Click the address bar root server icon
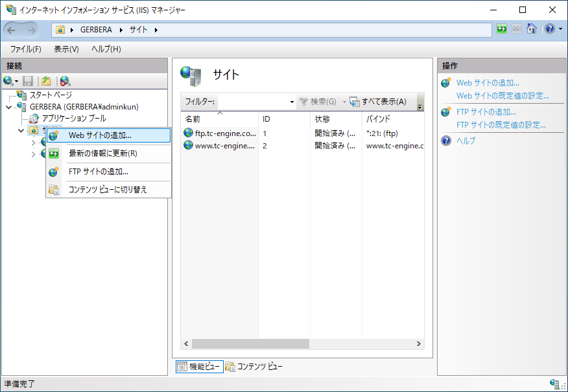Image resolution: width=568 pixels, height=392 pixels. click(x=60, y=30)
